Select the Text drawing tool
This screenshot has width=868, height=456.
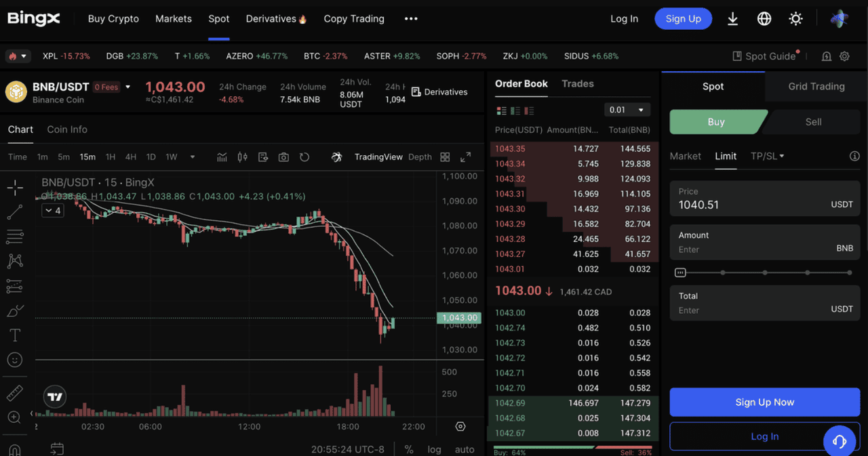pyautogui.click(x=14, y=335)
